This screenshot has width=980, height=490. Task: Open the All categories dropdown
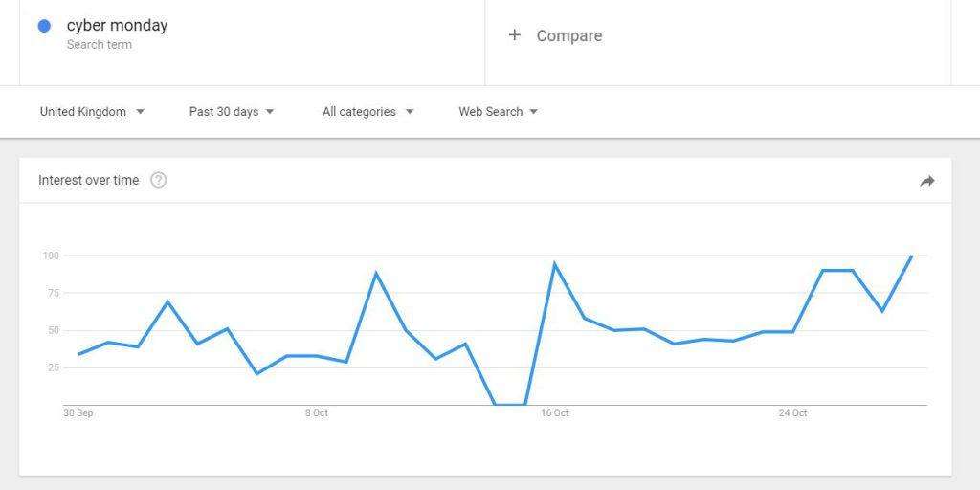click(367, 112)
